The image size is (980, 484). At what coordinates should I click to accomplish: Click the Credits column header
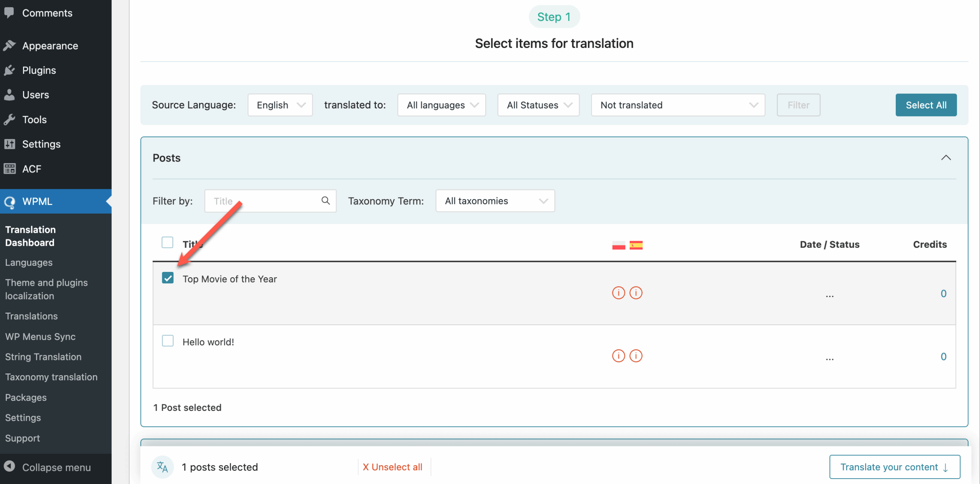pos(930,244)
